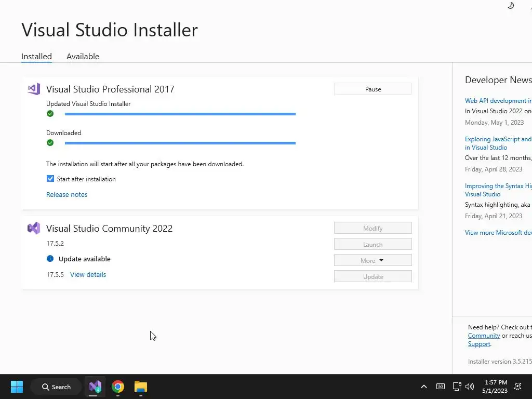Click the Update button for Community 2022

coord(373,276)
